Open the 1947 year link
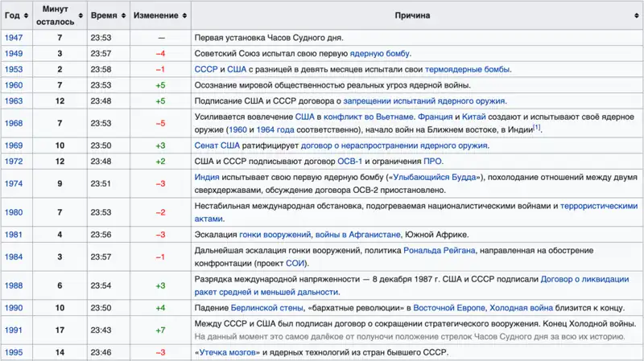This screenshot has width=644, height=361. (14, 38)
